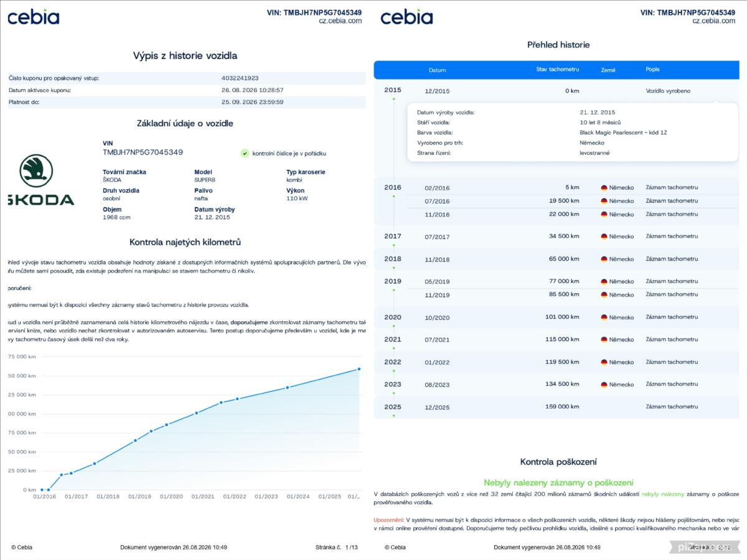Click the German flag beside 02/2016 record
Image resolution: width=747 pixels, height=560 pixels.
[604, 188]
